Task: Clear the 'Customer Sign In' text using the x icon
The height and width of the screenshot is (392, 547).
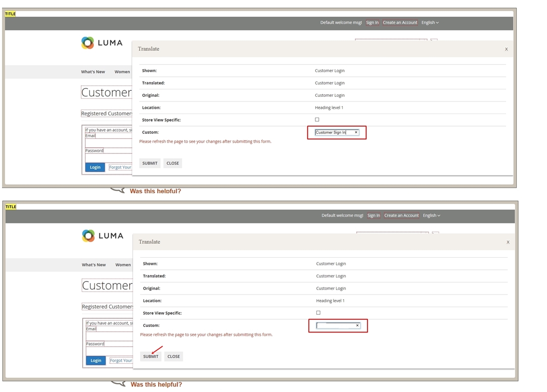Action: click(x=356, y=132)
